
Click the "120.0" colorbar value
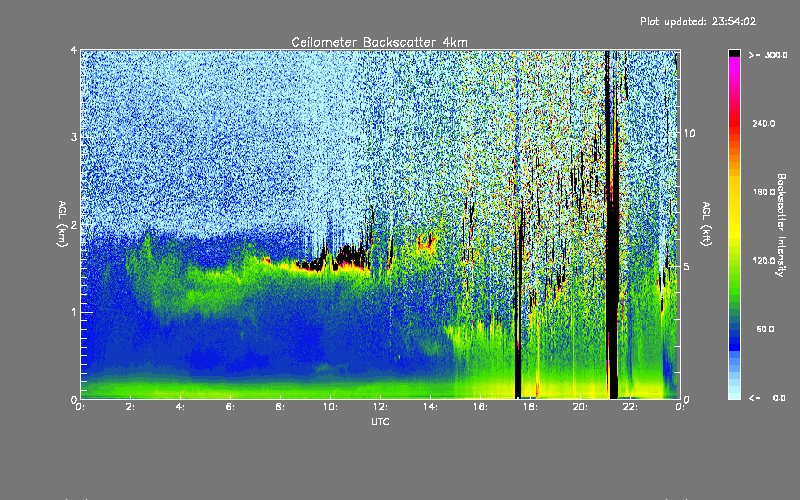764,260
